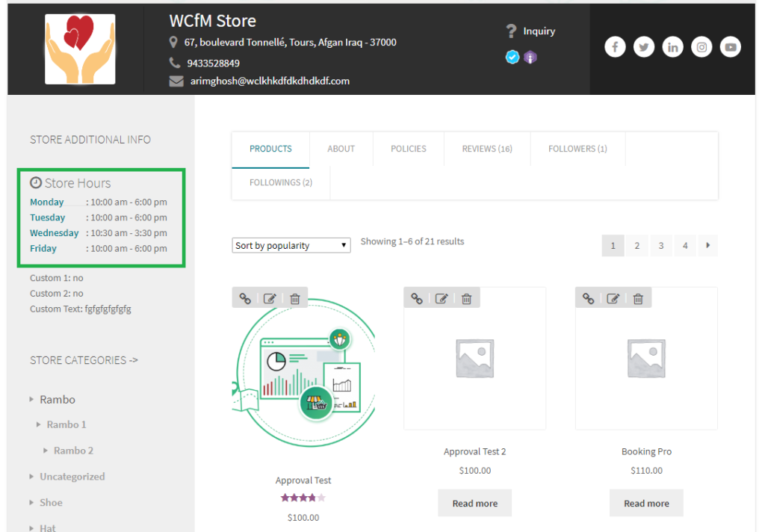Screen dimensions: 765x532
Task: Select the Wednesday store hours row
Action: pos(99,233)
